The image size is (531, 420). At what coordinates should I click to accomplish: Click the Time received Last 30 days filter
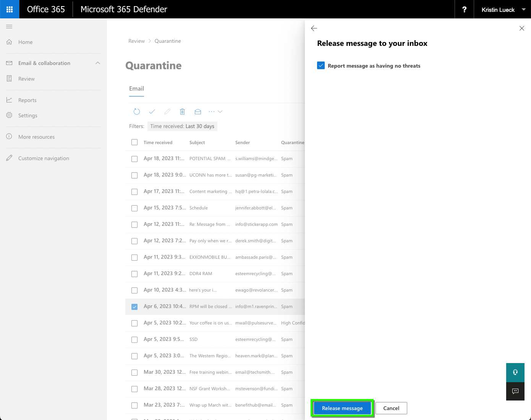pyautogui.click(x=182, y=126)
